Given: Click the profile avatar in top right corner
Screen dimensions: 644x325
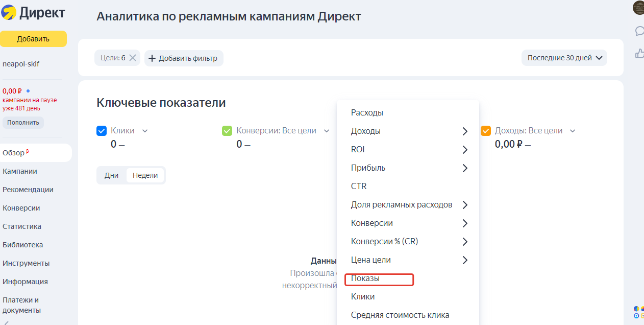Looking at the screenshot, I should pos(636,8).
